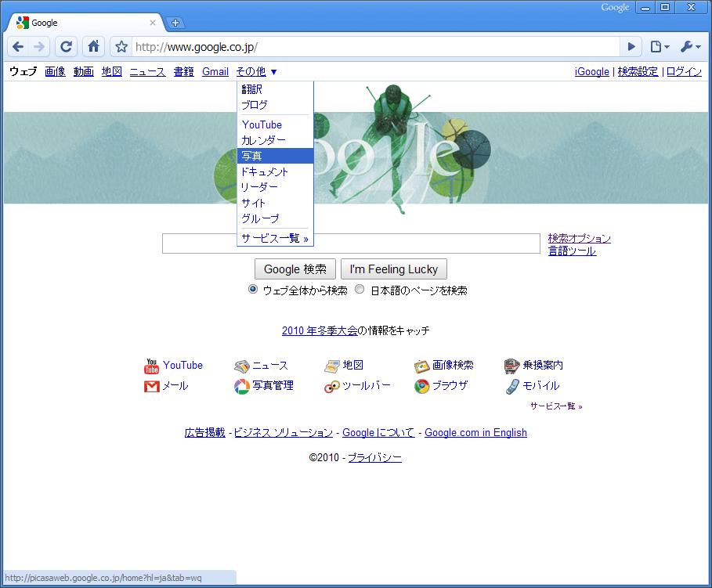Open the page menu icon
712x588 pixels.
point(660,47)
